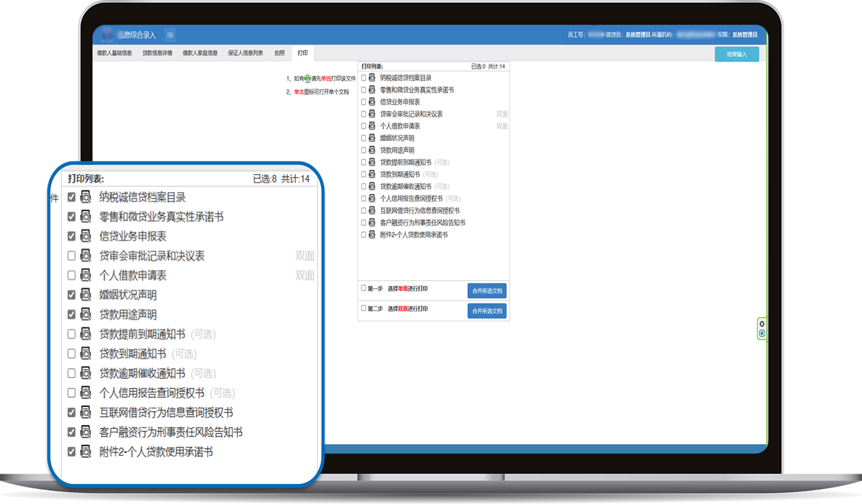This screenshot has width=862, height=504.
Task: Click the green widget on the right edge
Action: 761,328
